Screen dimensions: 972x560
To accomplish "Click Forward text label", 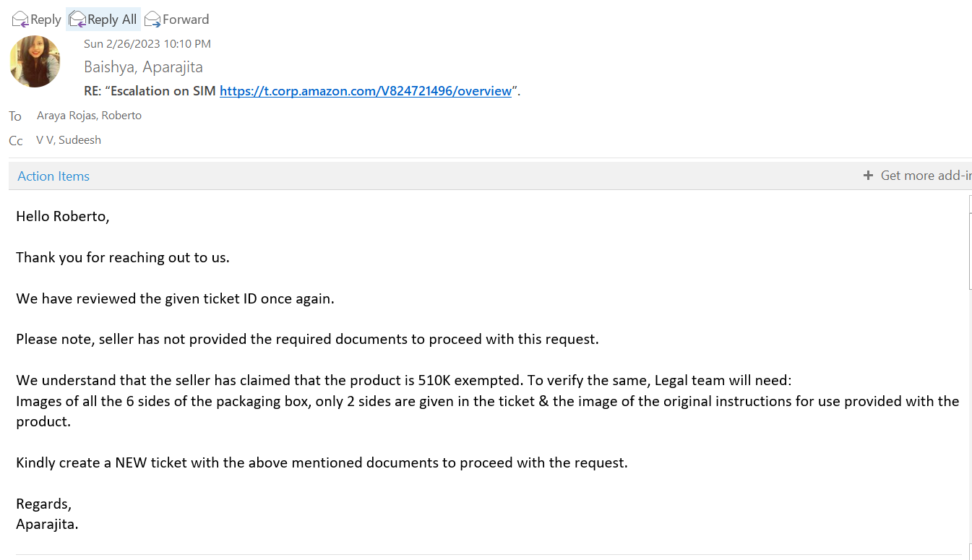I will point(186,20).
